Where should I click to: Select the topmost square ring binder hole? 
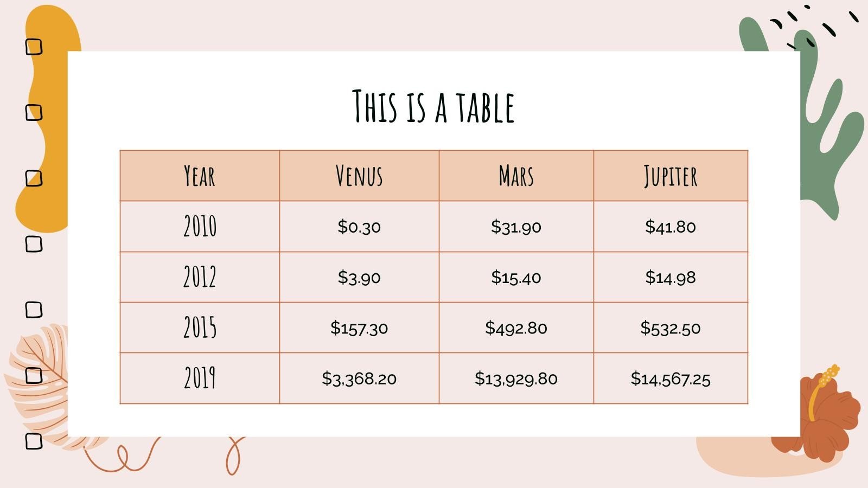34,47
